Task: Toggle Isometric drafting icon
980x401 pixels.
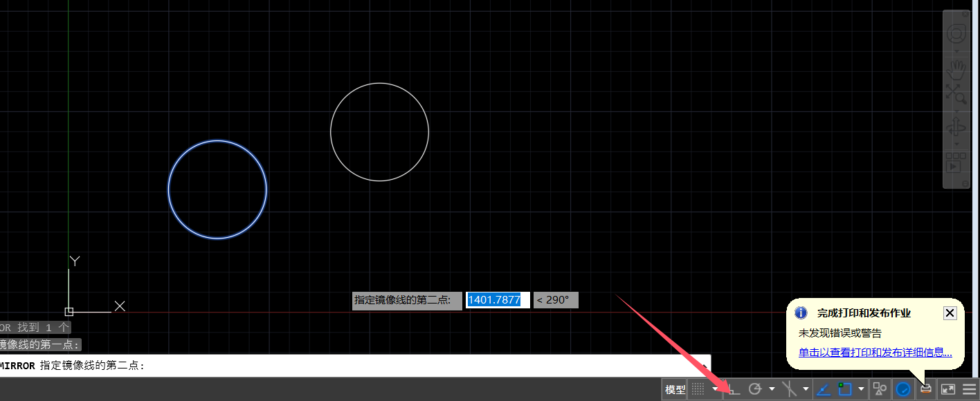Action: [789, 389]
